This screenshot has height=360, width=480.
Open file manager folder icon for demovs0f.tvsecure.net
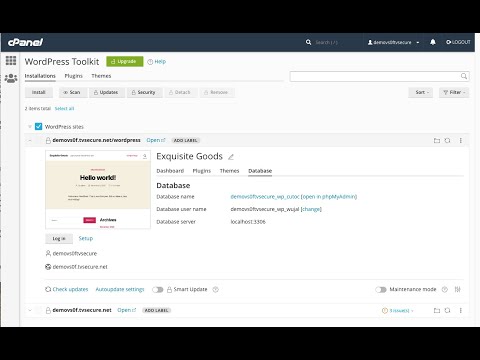tap(437, 311)
